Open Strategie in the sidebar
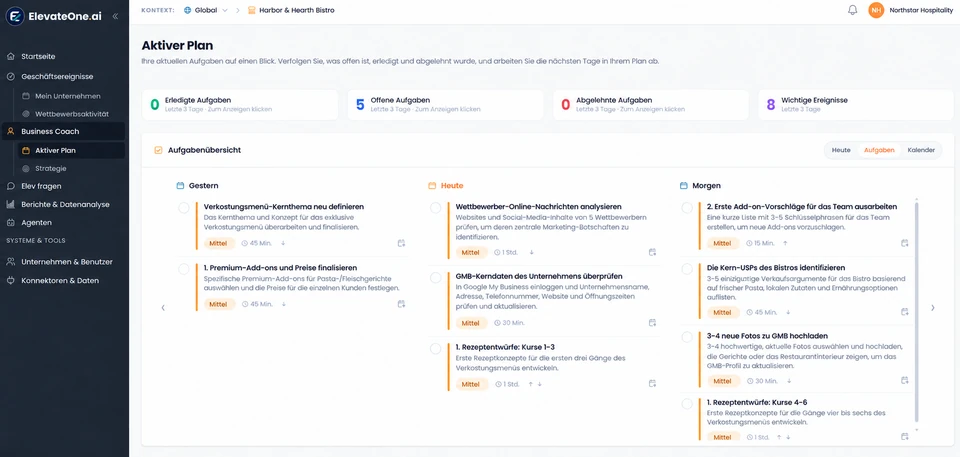 [51, 168]
